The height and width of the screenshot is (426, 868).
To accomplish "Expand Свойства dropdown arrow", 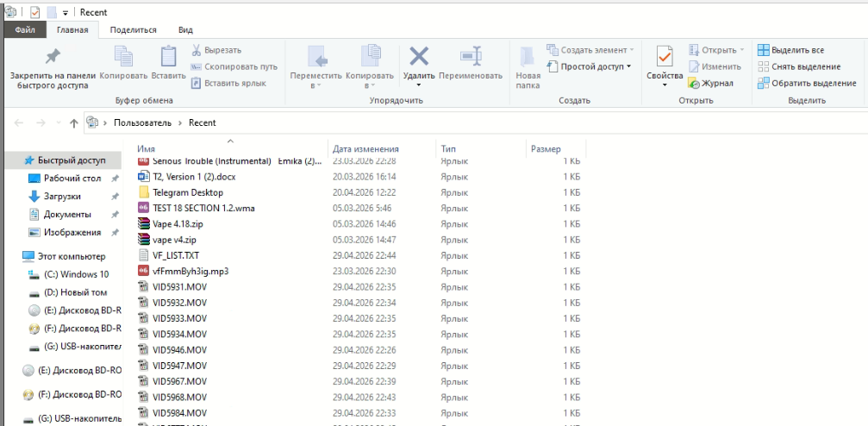I will (664, 85).
